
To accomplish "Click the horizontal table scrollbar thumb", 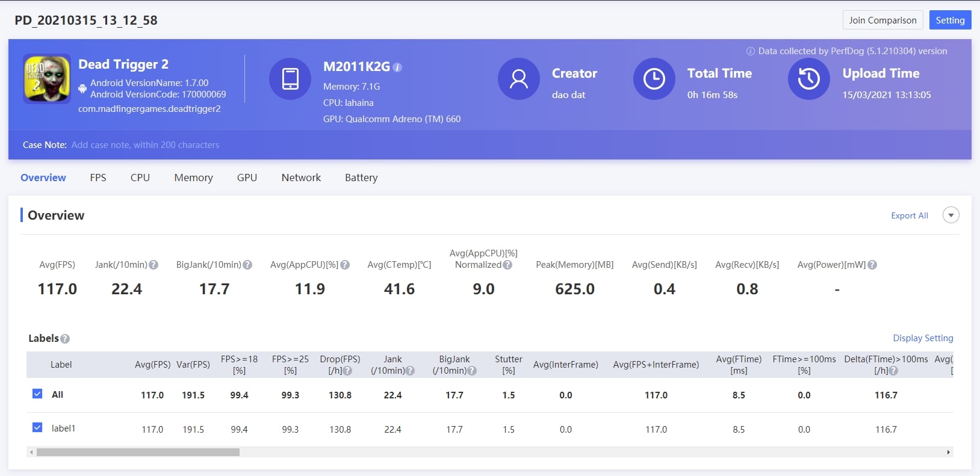I will [138, 452].
